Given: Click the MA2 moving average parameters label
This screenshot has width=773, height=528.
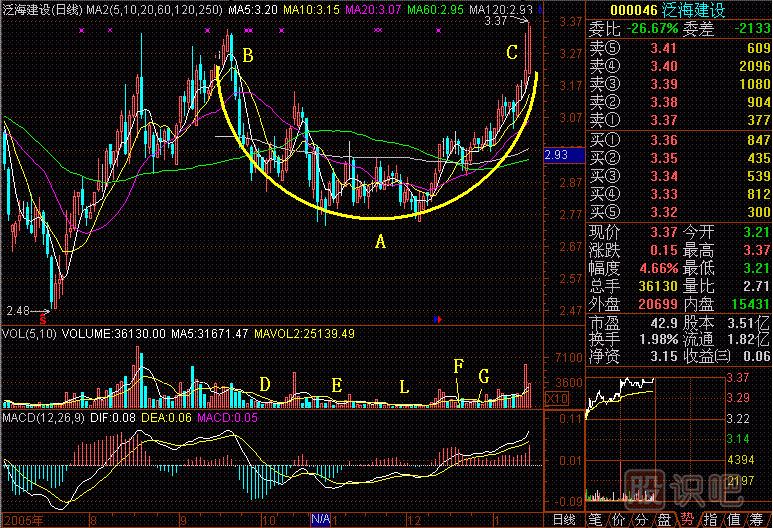Looking at the screenshot, I should click(x=145, y=9).
